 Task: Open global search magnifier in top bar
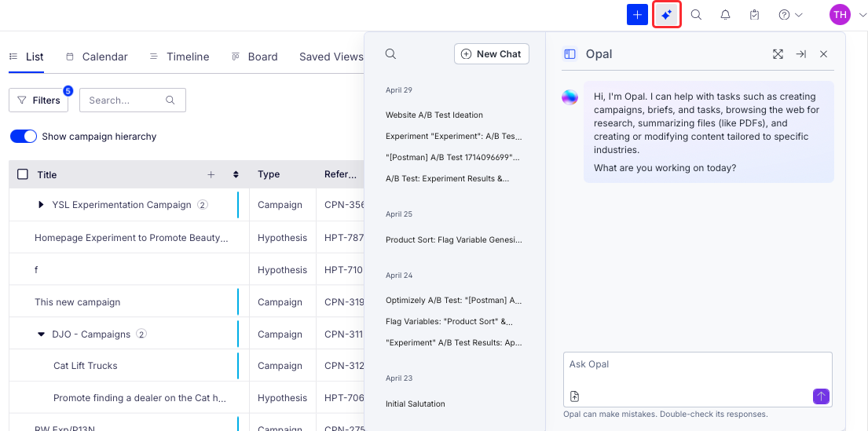tap(697, 15)
